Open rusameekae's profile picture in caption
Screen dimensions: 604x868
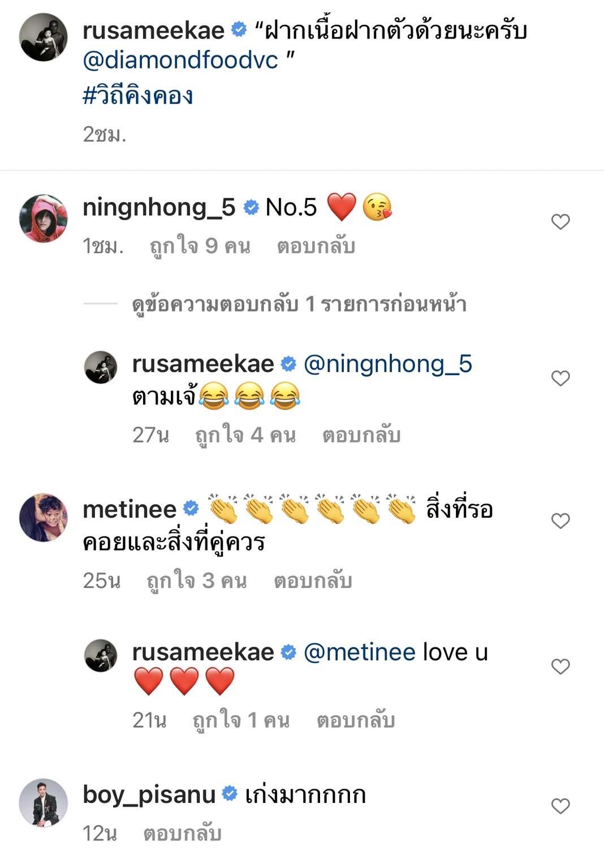(44, 37)
